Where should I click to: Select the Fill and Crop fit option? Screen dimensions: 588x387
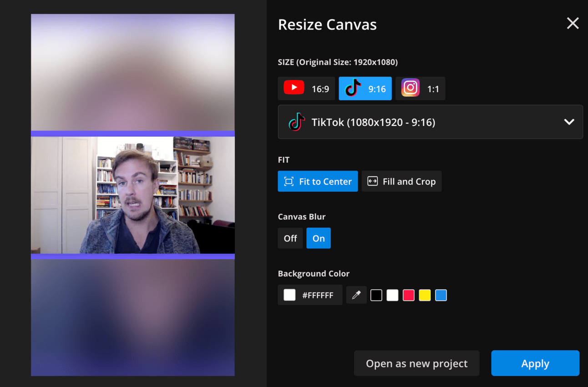point(401,181)
